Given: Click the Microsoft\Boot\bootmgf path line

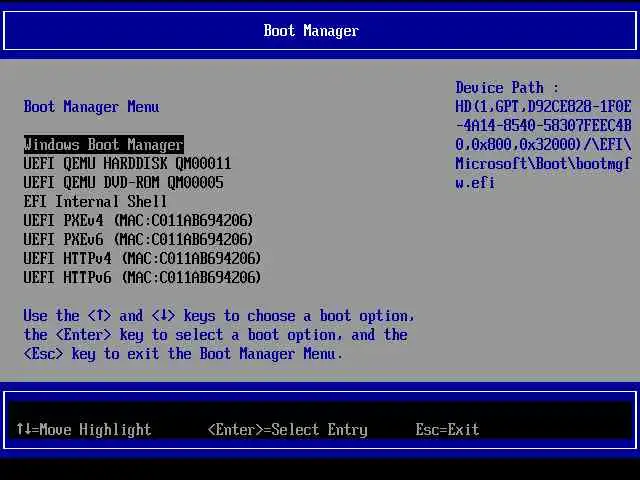Looking at the screenshot, I should (543, 164).
